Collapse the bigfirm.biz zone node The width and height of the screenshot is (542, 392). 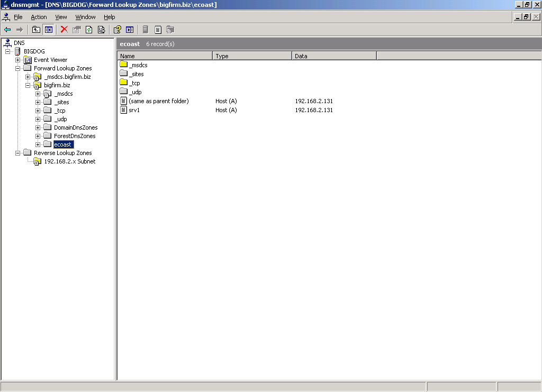(28, 85)
